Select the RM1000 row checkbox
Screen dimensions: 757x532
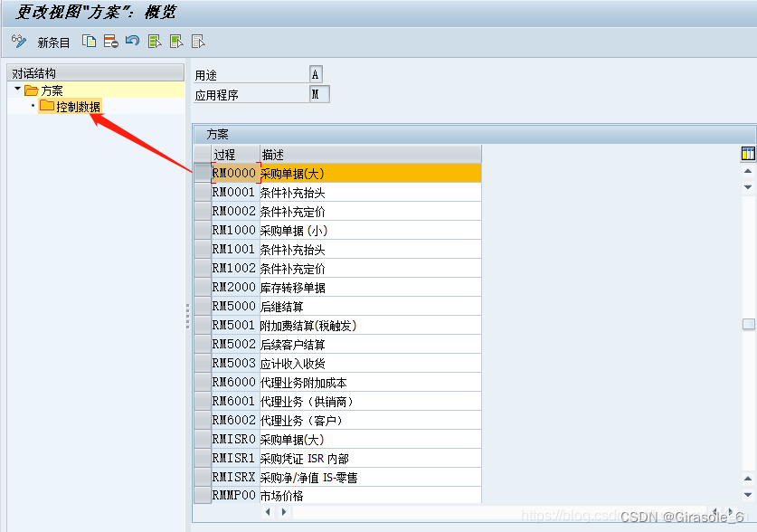click(x=202, y=230)
